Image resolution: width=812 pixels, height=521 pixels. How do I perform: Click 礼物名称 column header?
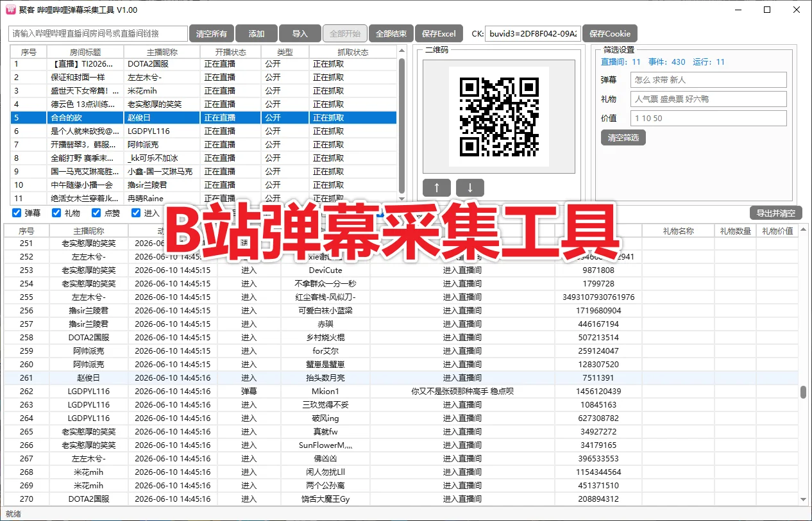tap(679, 231)
